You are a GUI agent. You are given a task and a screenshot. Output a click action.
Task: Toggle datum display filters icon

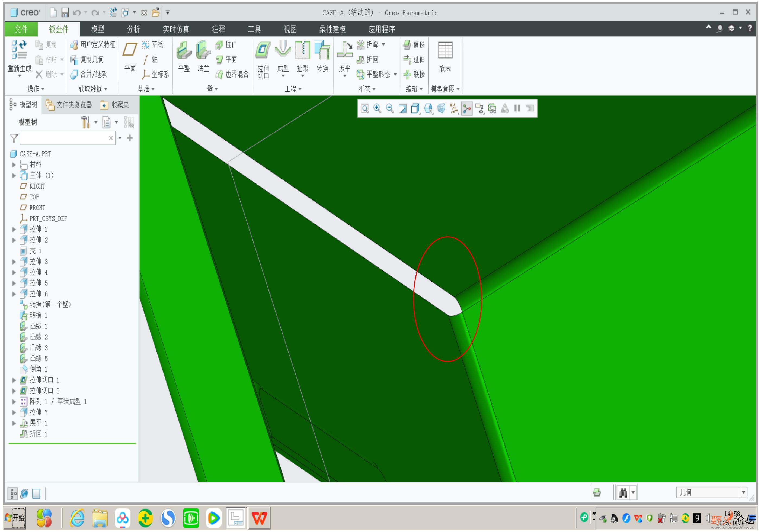[x=454, y=108]
